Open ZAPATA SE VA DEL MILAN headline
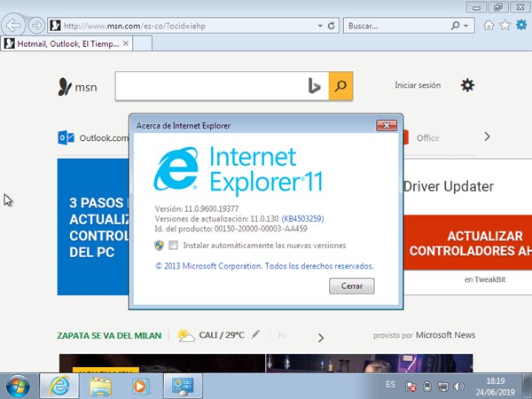 click(109, 335)
